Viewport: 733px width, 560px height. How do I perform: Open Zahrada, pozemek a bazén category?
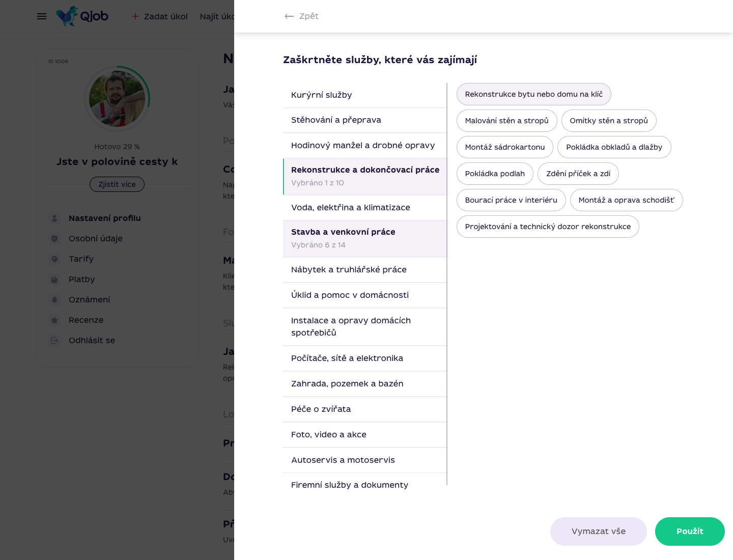365,384
